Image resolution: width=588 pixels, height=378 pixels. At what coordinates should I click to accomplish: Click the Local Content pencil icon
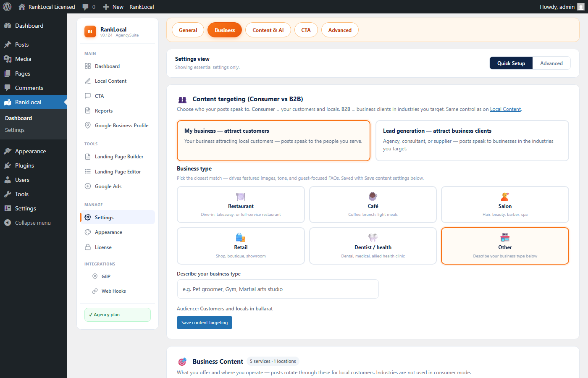[88, 81]
